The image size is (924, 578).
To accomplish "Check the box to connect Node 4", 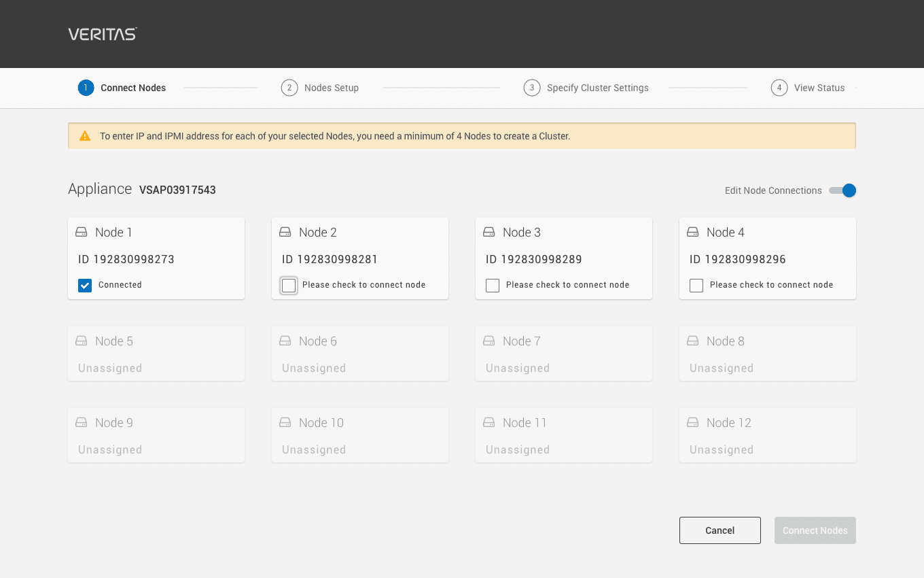I will (x=696, y=285).
